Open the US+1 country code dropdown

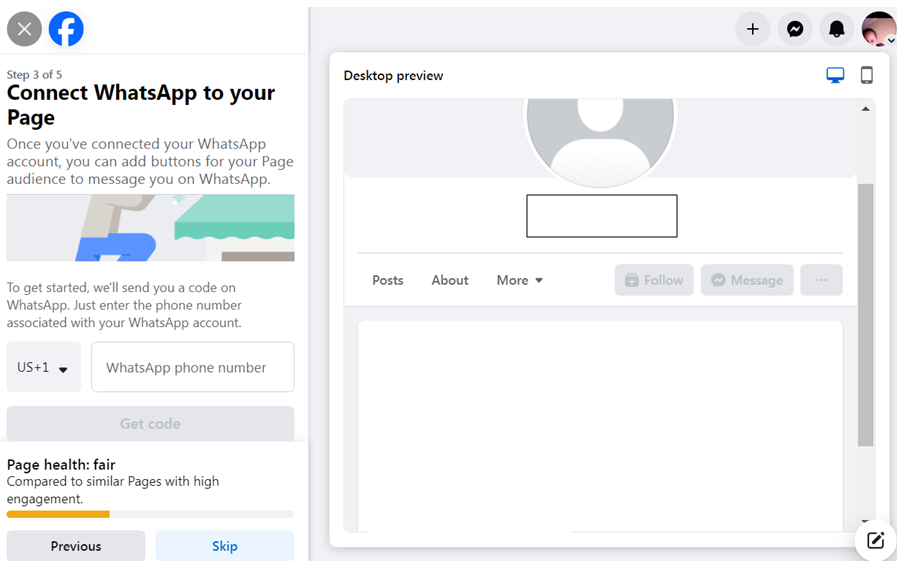pos(43,367)
